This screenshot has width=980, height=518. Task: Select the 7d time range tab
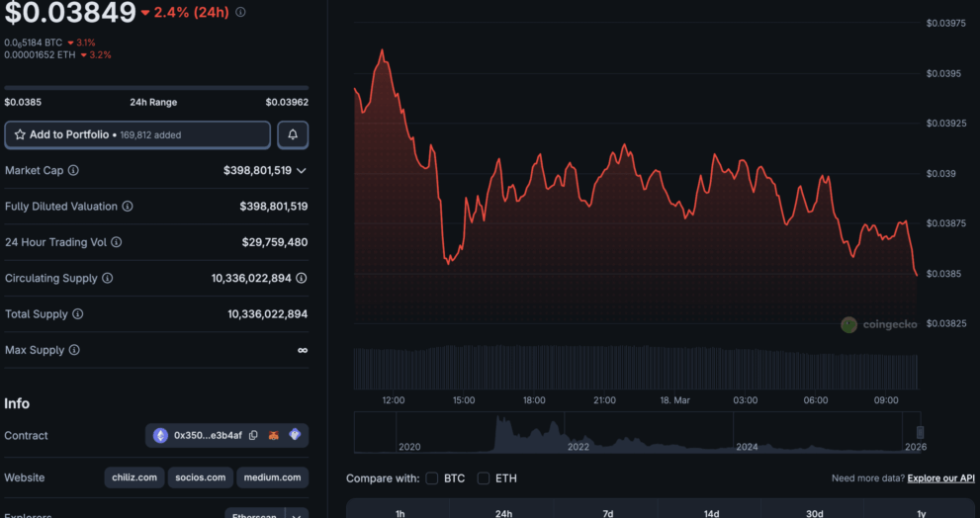click(608, 513)
